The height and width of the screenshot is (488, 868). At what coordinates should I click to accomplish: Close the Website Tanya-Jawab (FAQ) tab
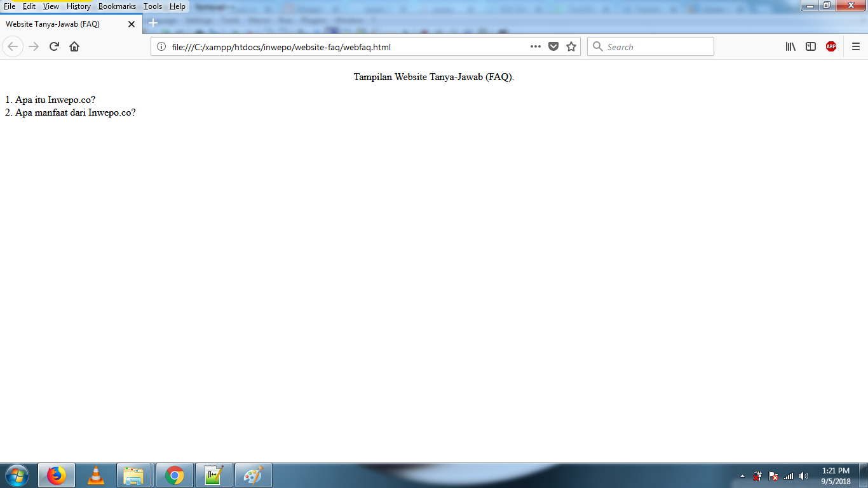(132, 24)
